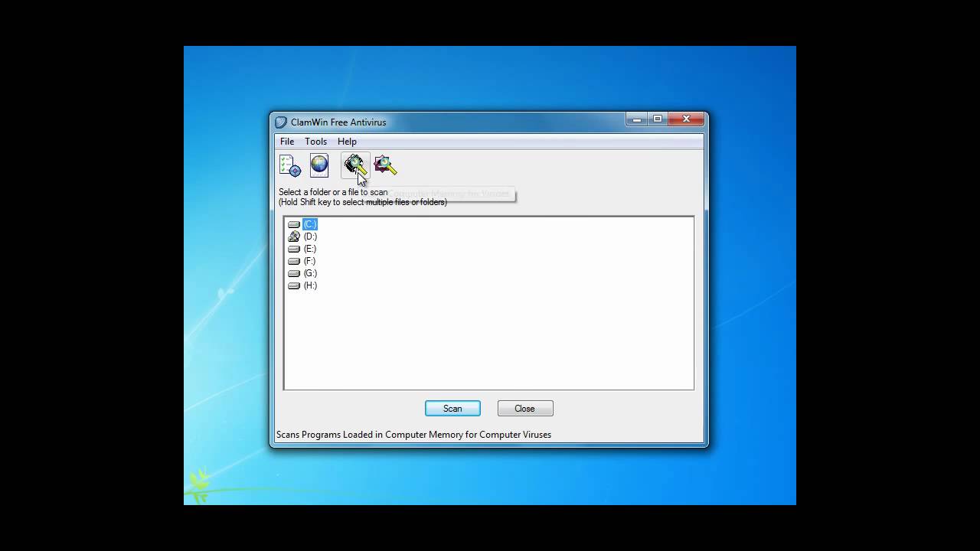Select the (H:) drive
This screenshot has width=980, height=551.
310,285
